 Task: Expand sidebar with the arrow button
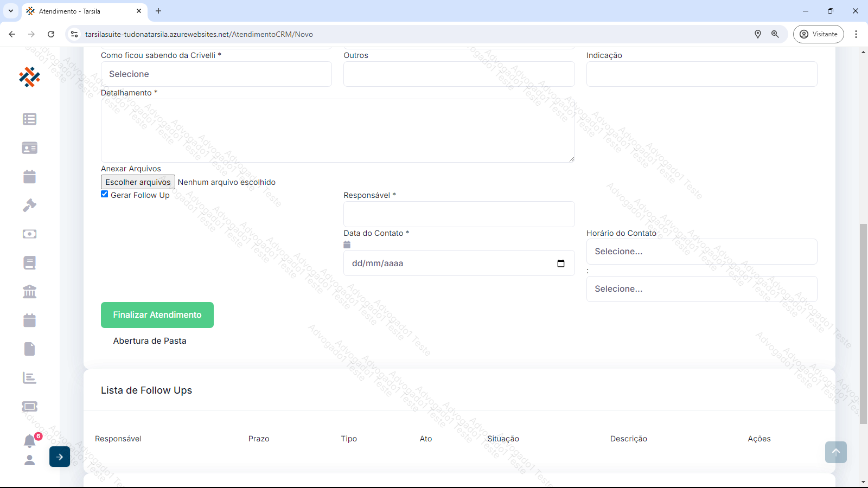click(60, 457)
